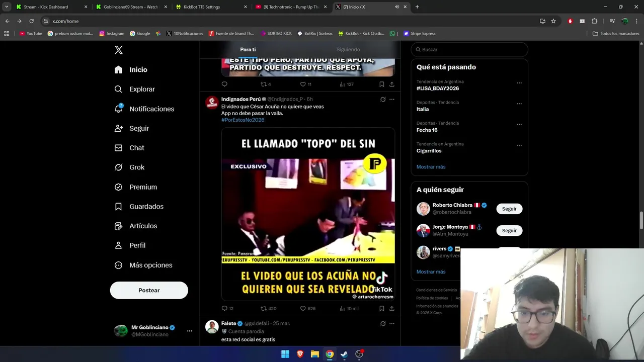Open Mr Goblinciano account menu dots

click(x=189, y=331)
